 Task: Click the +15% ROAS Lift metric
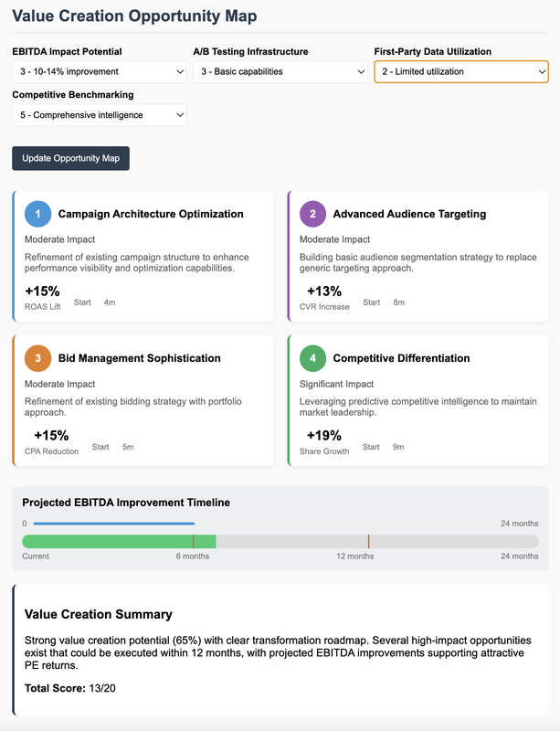[x=42, y=291]
